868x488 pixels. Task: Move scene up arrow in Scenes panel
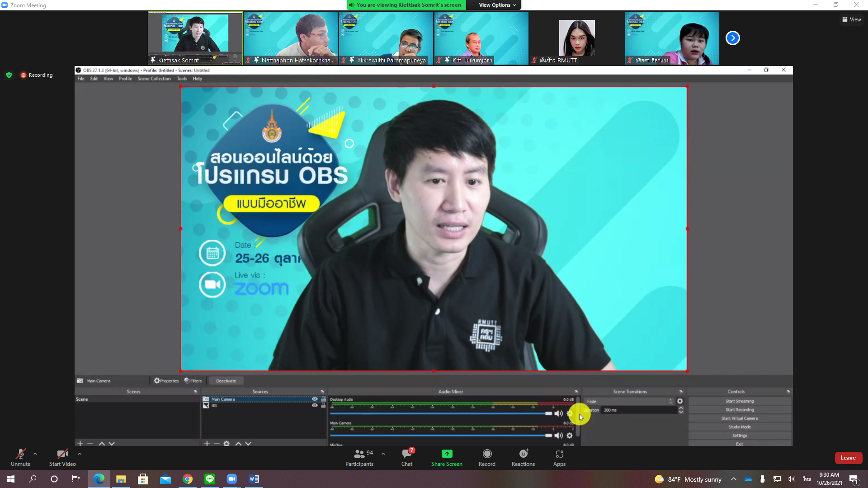[102, 444]
